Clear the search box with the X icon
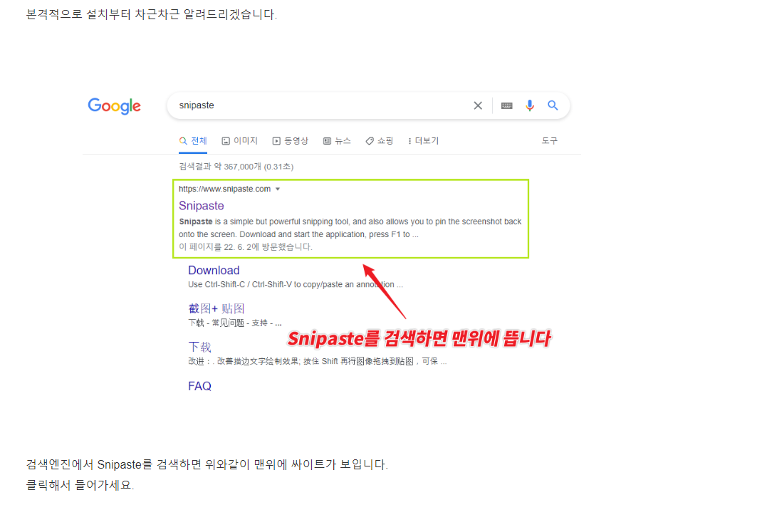This screenshot has width=762, height=532. tap(478, 105)
